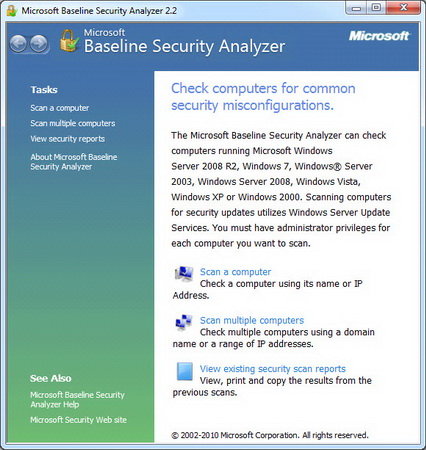Open Scan multiple computers in Tasks sidebar

tap(73, 123)
